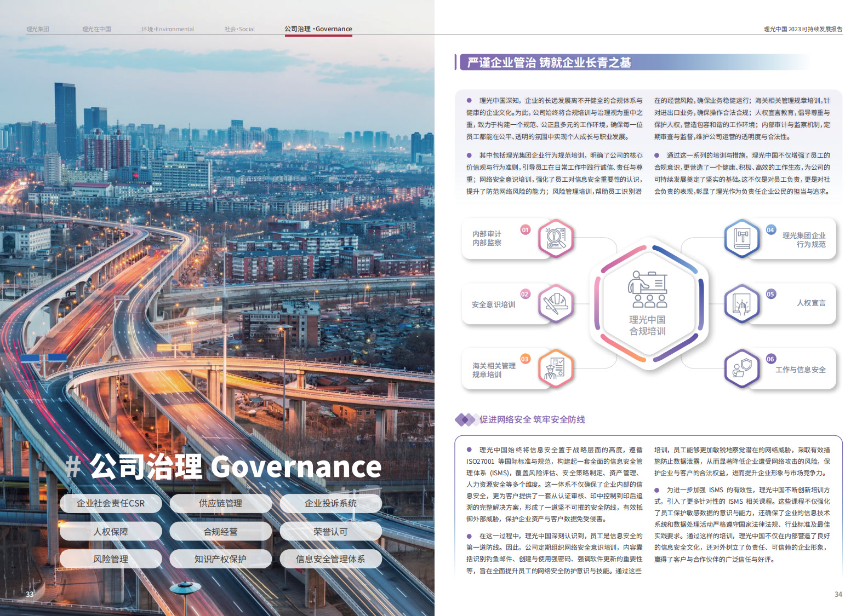The width and height of the screenshot is (868, 616).
Task: Click the 内部审计 magnifier icon
Action: point(556,238)
